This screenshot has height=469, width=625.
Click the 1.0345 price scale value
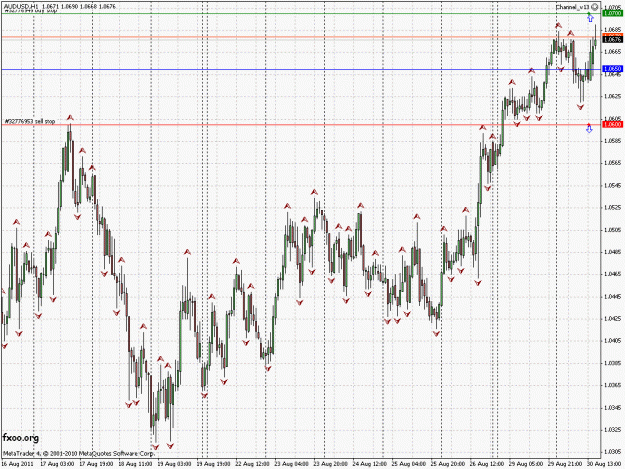[x=613, y=408]
